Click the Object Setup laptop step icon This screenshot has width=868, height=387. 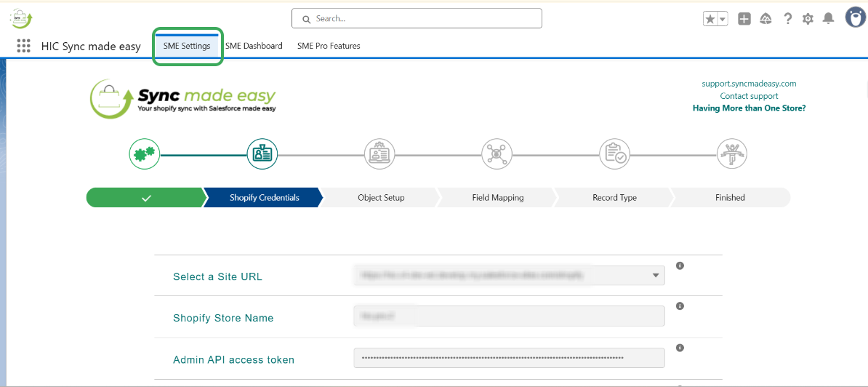click(379, 153)
